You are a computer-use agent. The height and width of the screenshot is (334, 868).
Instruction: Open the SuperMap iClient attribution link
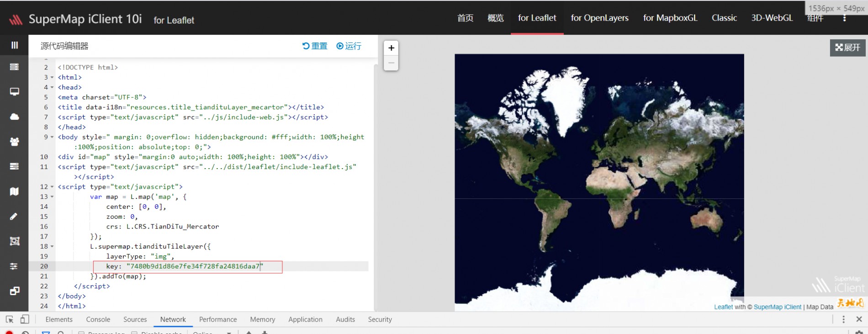coord(778,307)
